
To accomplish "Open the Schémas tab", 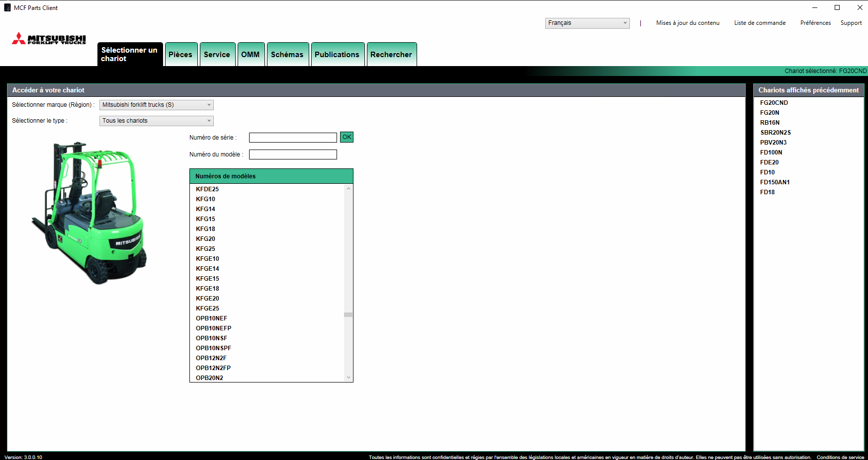I will click(x=288, y=55).
